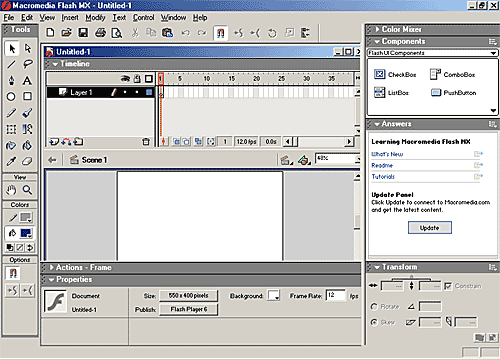500x360 pixels.
Task: Collapse the Answers panel
Action: pos(377,124)
